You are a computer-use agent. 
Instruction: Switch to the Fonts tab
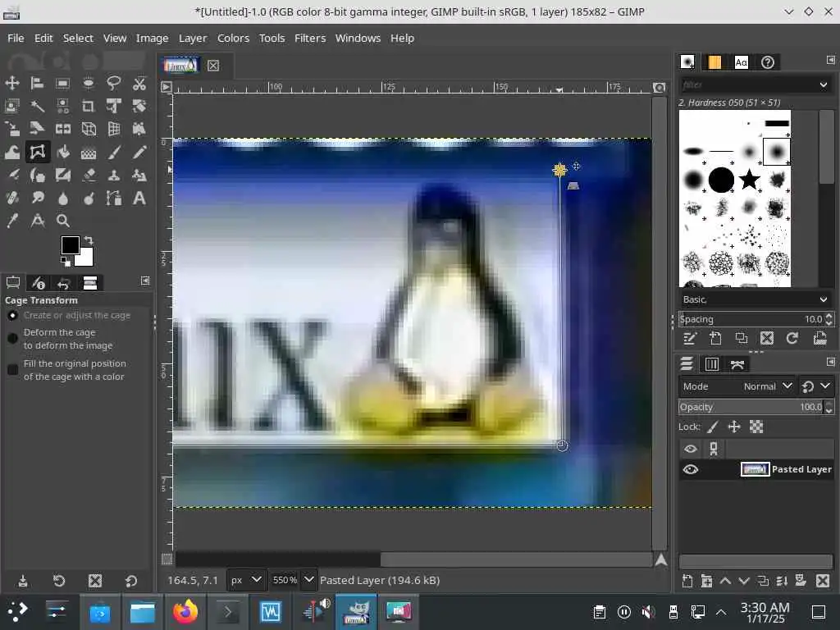(x=742, y=62)
